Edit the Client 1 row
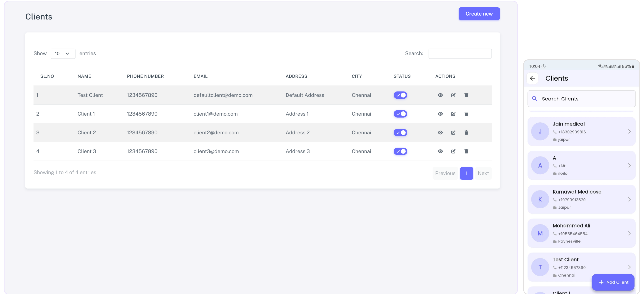This screenshot has height=294, width=644. click(x=453, y=114)
